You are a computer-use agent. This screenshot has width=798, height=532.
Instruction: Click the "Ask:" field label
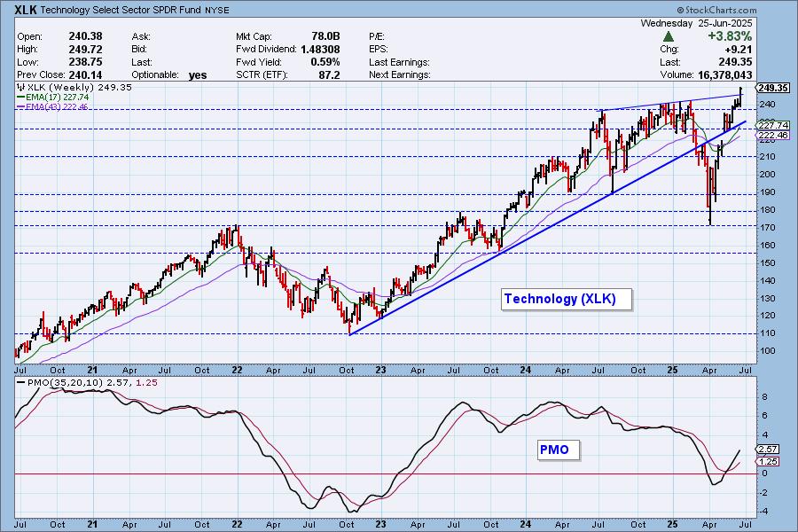pos(139,36)
